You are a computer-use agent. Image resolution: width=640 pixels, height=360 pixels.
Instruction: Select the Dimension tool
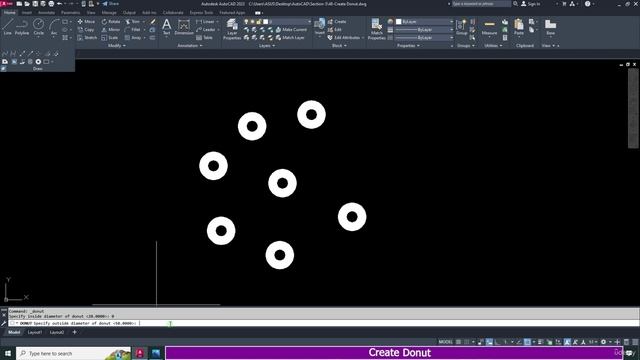click(x=184, y=27)
